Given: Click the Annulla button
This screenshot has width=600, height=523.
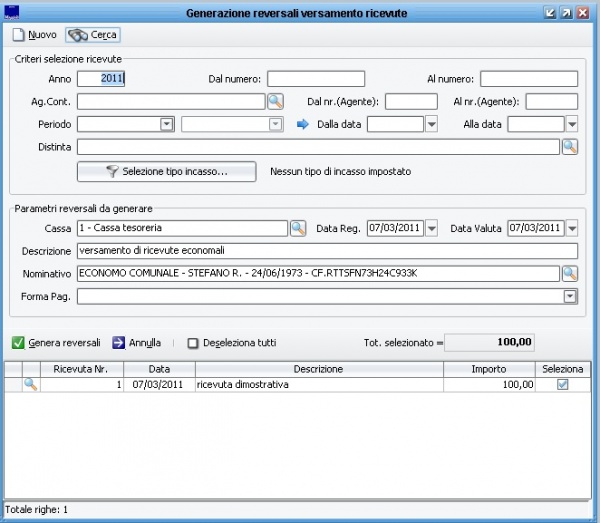Looking at the screenshot, I should 137,342.
